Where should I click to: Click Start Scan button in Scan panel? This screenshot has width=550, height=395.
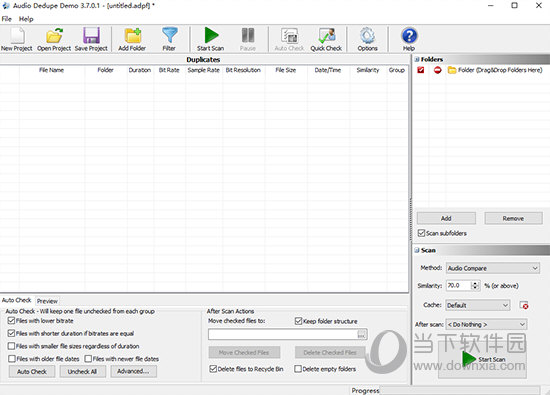click(482, 360)
